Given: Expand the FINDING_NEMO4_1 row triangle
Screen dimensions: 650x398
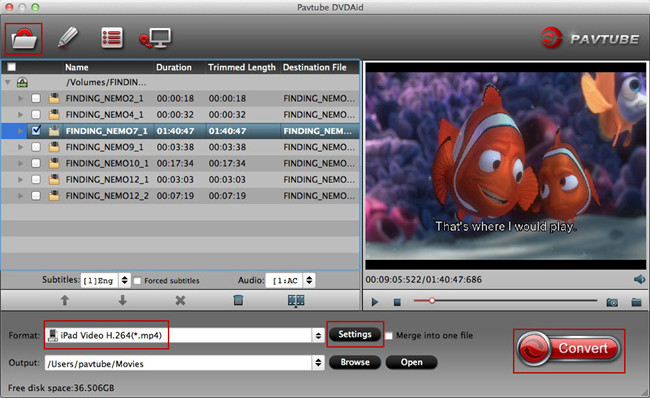Looking at the screenshot, I should (20, 114).
